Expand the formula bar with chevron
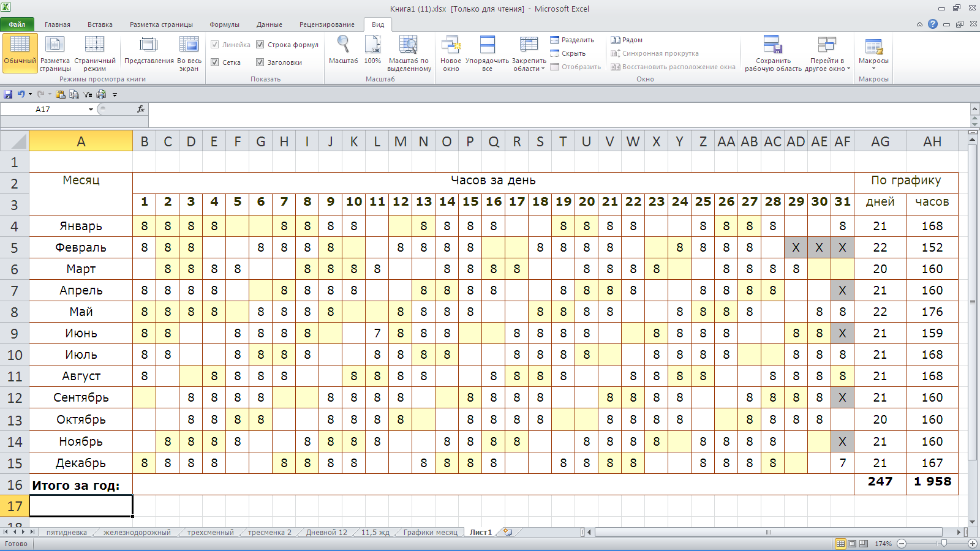This screenshot has width=980, height=551. 974,108
